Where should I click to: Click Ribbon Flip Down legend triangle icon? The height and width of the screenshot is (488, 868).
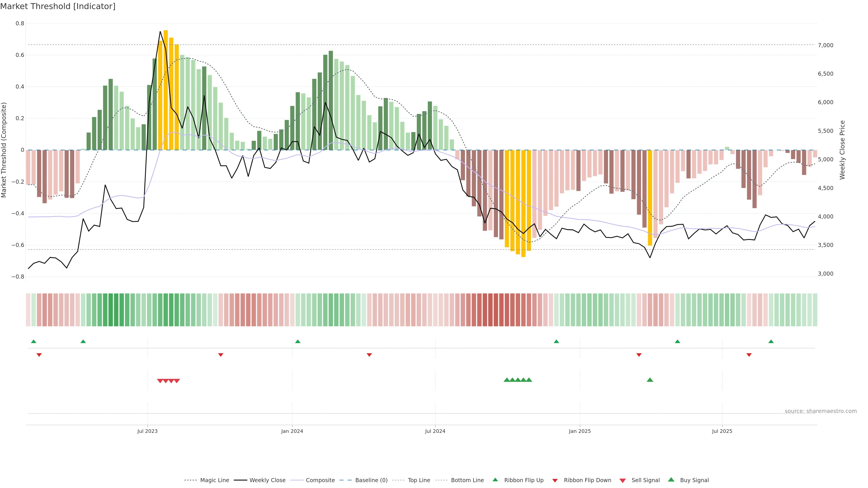[x=555, y=481]
